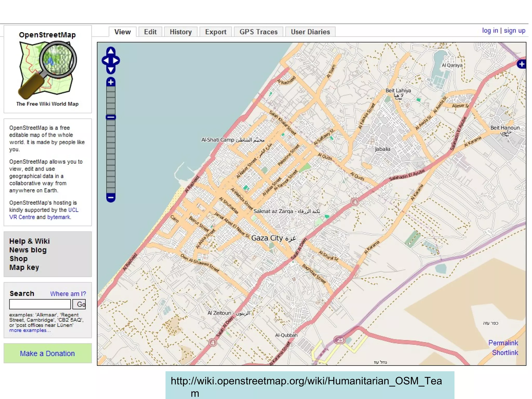532x399 pixels.
Task: Click the Where am I? link
Action: pyautogui.click(x=68, y=294)
